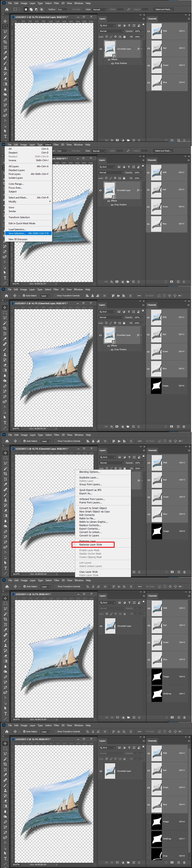Toggle Show Transform Controls in window listing Ctrl+8 channel
Screen dimensions: 192x868
point(55,732)
